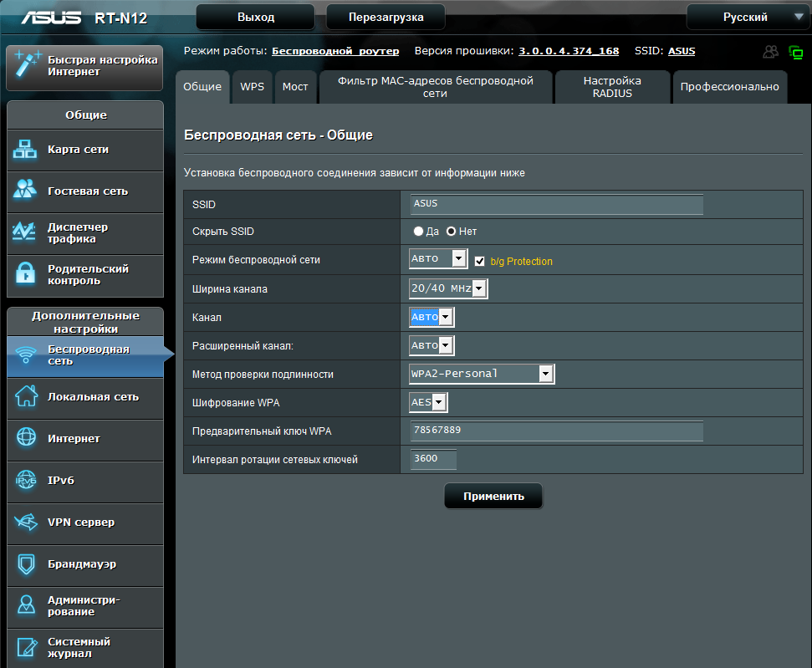Open the Режим беспроводной сети dropdown
The image size is (812, 668).
[x=438, y=258]
